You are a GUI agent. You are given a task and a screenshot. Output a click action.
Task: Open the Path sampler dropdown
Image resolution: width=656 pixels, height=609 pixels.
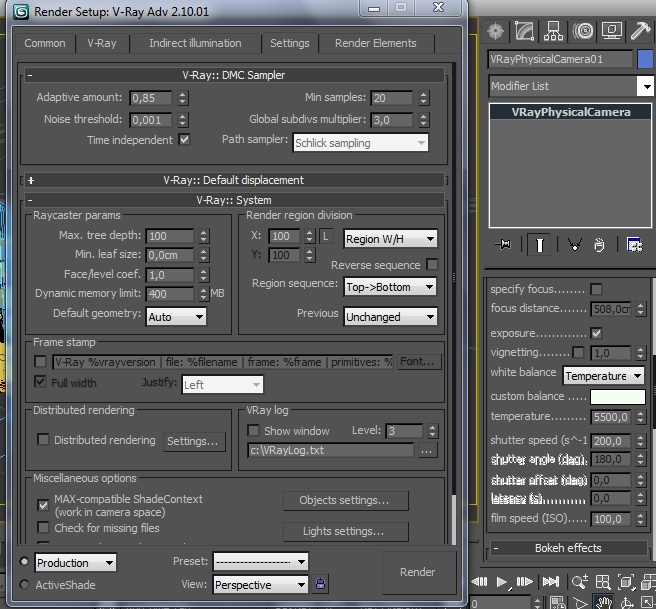point(361,143)
